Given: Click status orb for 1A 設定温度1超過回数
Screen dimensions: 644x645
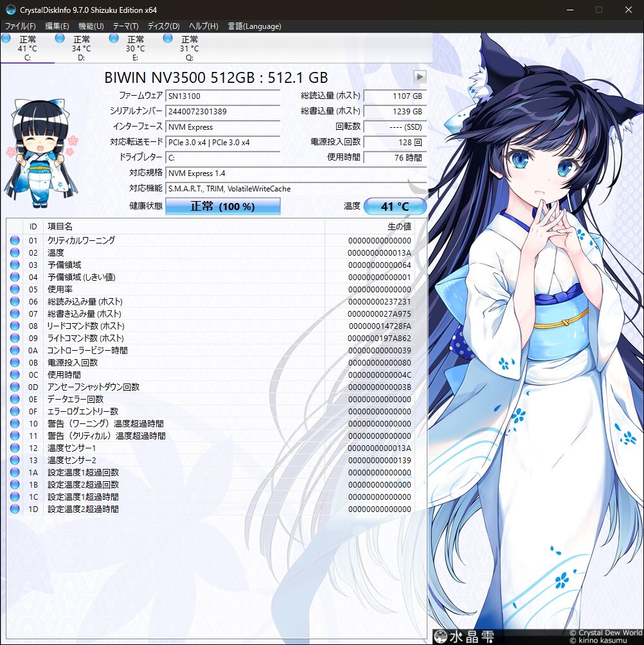Looking at the screenshot, I should [x=15, y=472].
